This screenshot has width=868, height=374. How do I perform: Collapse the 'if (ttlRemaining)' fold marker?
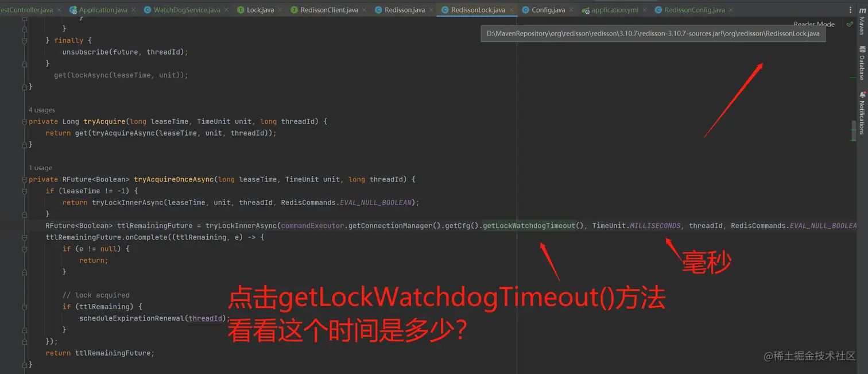tap(25, 307)
